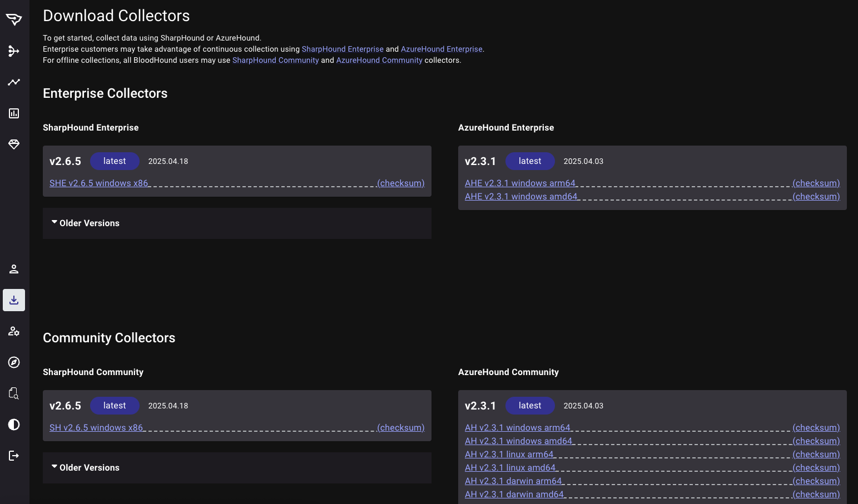The height and width of the screenshot is (504, 858).
Task: Click the Download Collectors page heading
Action: (x=116, y=16)
